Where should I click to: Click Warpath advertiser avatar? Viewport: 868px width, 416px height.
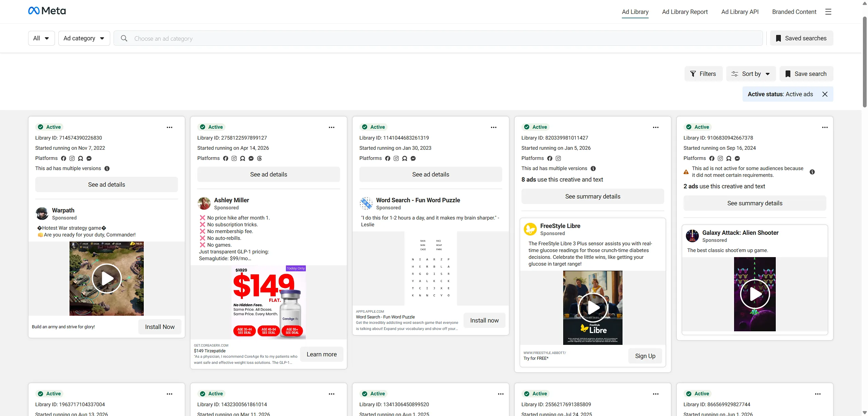pyautogui.click(x=42, y=214)
